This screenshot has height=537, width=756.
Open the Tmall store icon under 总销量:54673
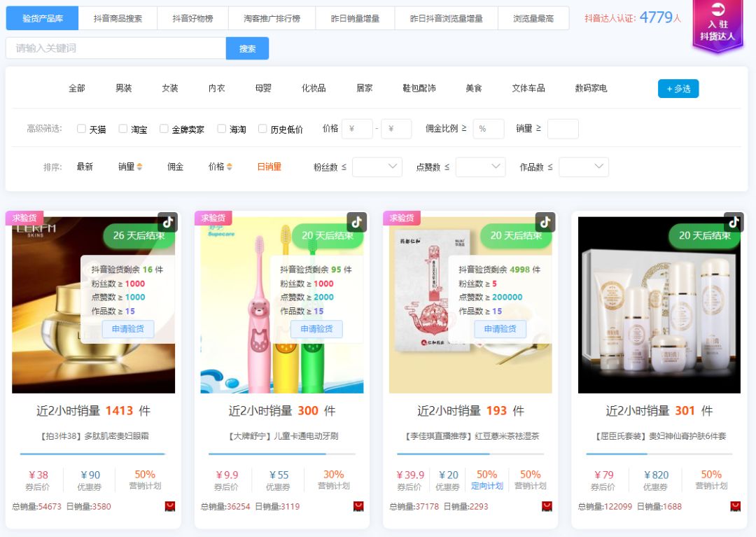169,505
